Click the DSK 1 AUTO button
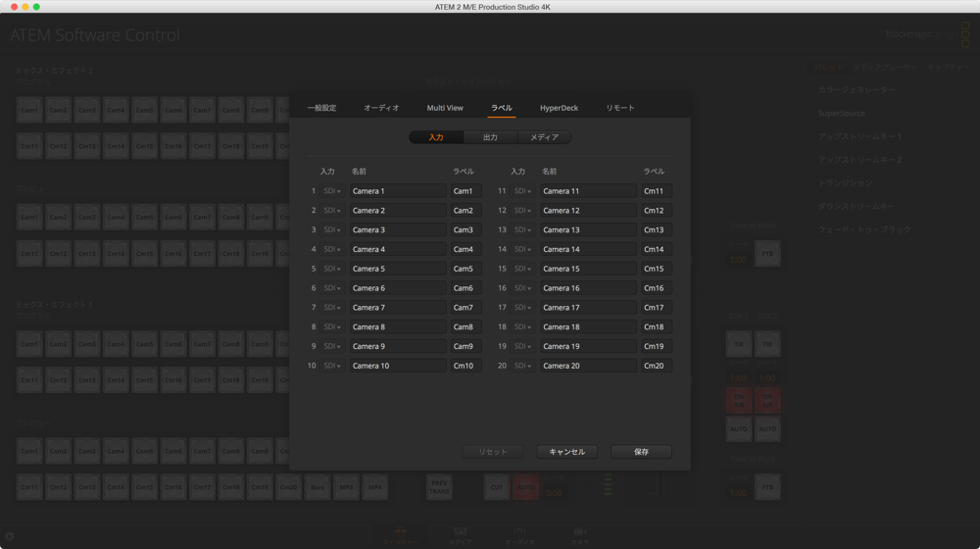980x549 pixels. pyautogui.click(x=739, y=429)
